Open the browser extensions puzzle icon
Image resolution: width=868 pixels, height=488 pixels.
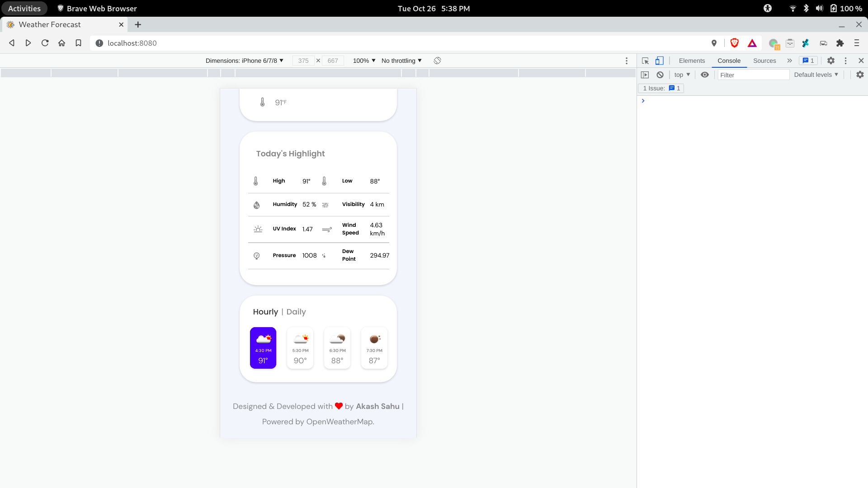pyautogui.click(x=840, y=43)
